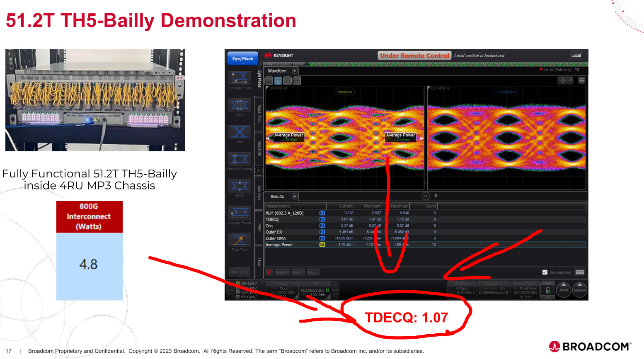Switch to the PAM vertical tab
The width and height of the screenshot is (644, 359).
click(259, 228)
